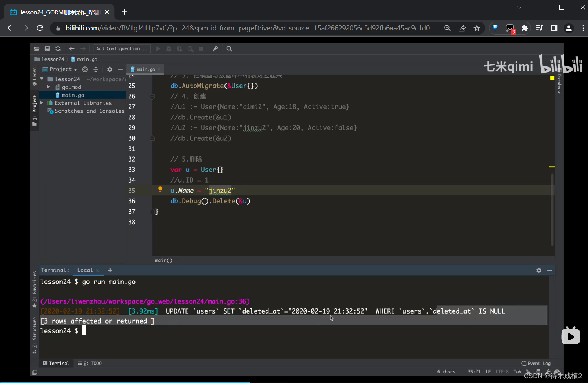Click the yellow lightbulb intention icon on line 35
This screenshot has width=588, height=383.
pos(160,189)
